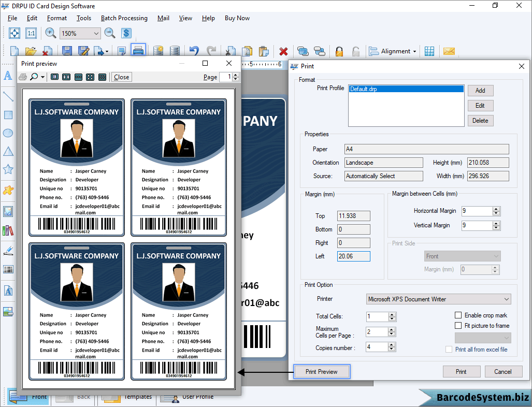Viewport: 532px width, 407px height.
Task: Click the zoom in magnifier icon
Action: 51,33
